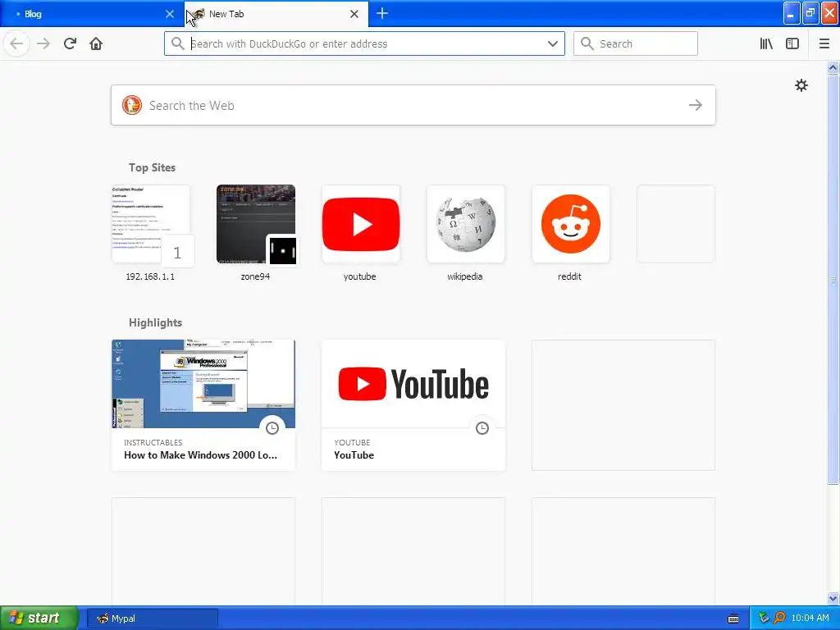Click the magnifier icon in the address bar

click(x=177, y=43)
